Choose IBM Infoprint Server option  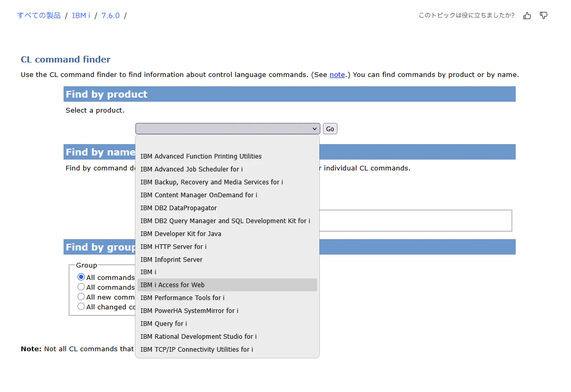point(227,259)
